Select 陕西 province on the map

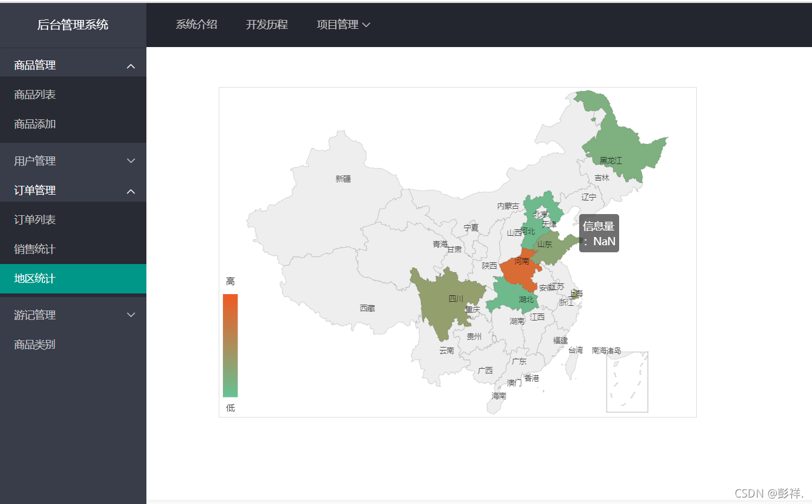click(x=489, y=266)
